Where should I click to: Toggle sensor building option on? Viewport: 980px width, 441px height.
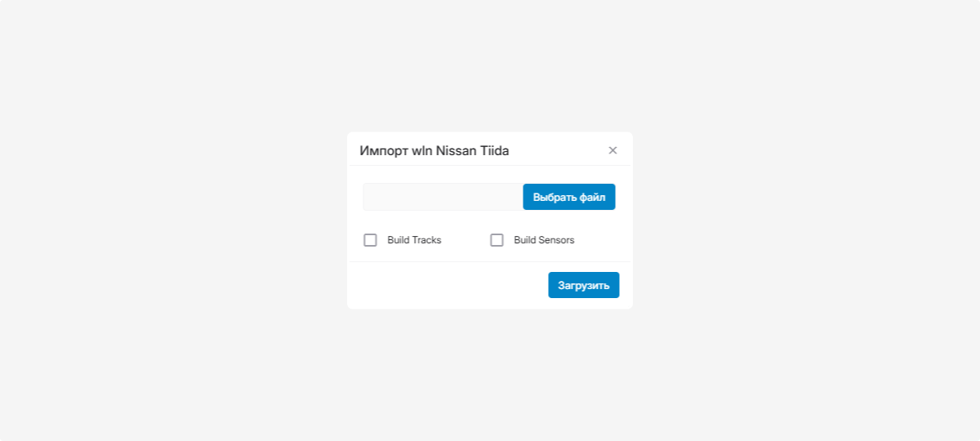[497, 240]
